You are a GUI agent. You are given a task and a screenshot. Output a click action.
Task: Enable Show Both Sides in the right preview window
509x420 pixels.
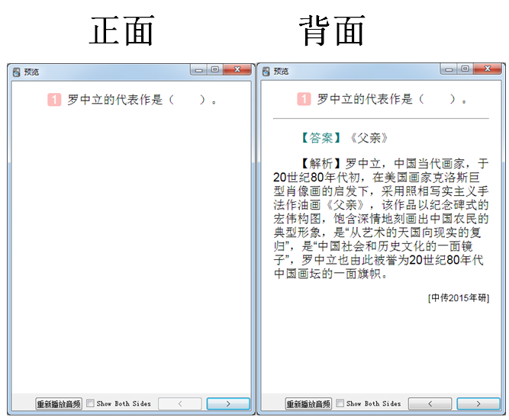click(x=340, y=403)
